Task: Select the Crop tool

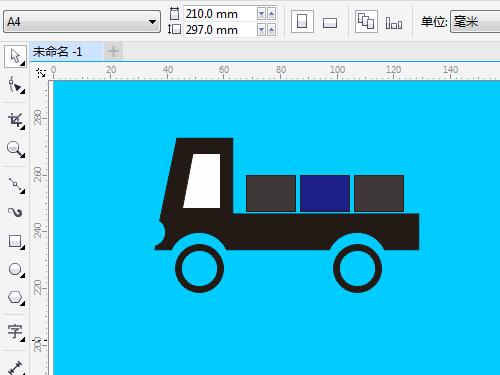Action: tap(15, 120)
